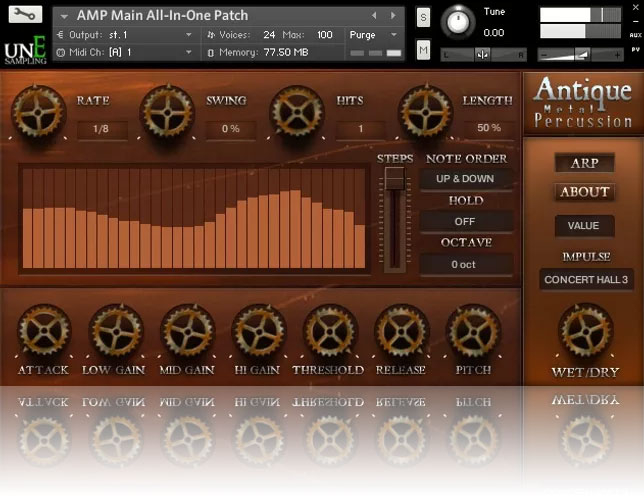Click the Release gear knob
This screenshot has width=644, height=500.
[x=402, y=330]
